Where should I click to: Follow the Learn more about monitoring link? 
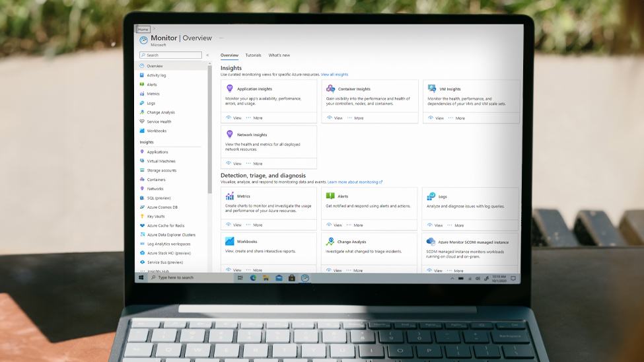[355, 182]
